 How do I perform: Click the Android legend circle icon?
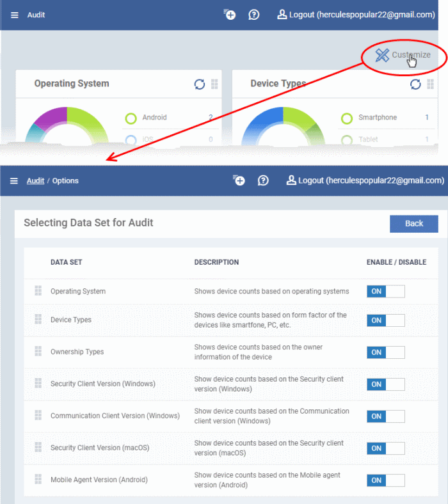click(x=131, y=118)
